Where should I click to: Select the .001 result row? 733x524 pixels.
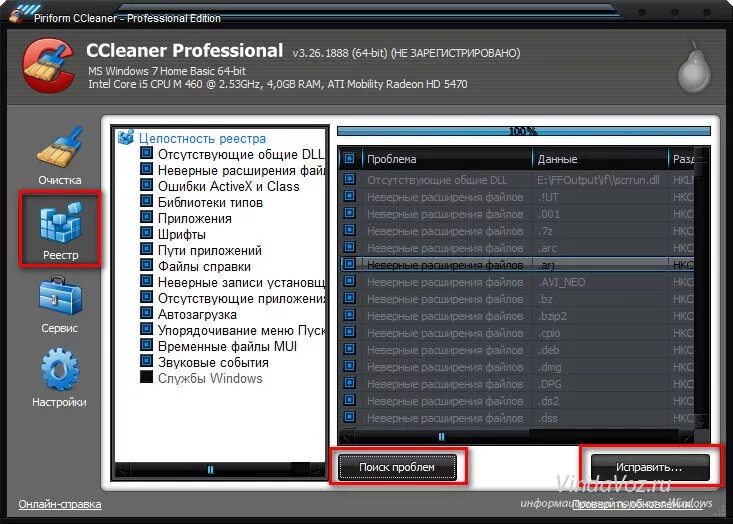point(518,214)
